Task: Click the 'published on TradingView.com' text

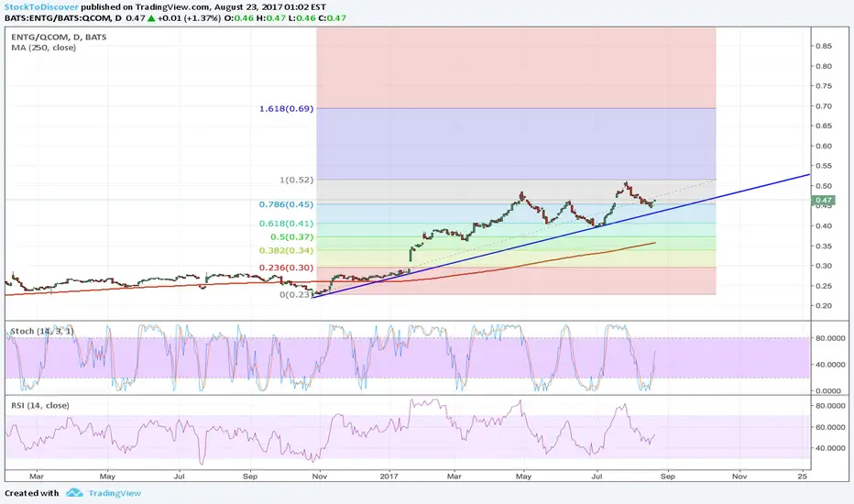Action: [145, 7]
